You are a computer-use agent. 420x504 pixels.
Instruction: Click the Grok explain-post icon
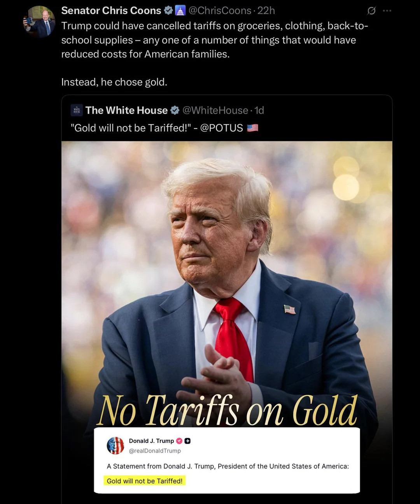tap(371, 11)
